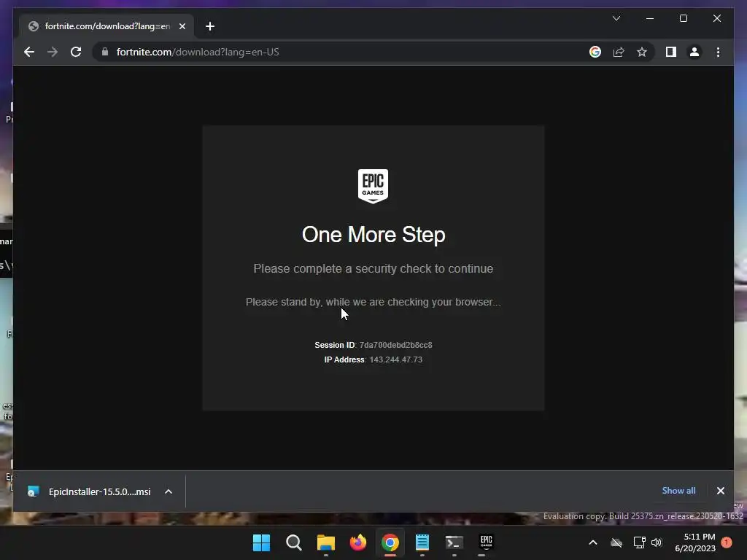
Task: Open the network tray icon
Action: click(639, 542)
